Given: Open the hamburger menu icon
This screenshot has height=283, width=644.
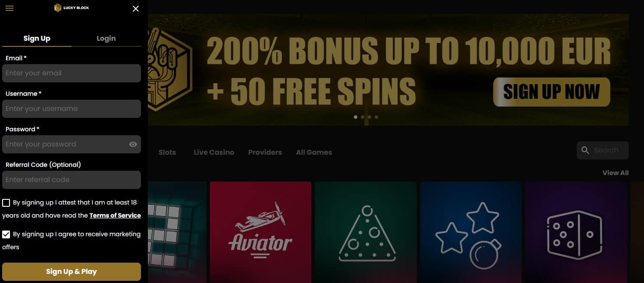Looking at the screenshot, I should (10, 8).
